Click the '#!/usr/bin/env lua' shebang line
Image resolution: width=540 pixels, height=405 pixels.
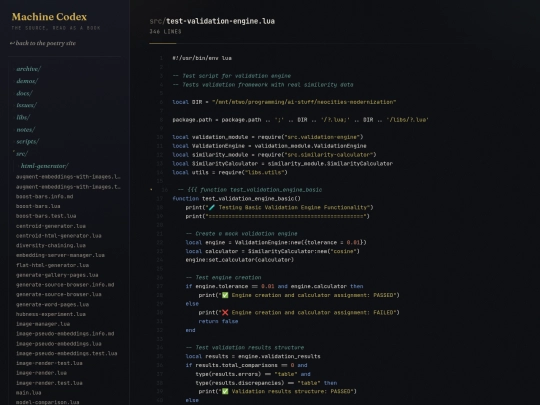[x=202, y=58]
